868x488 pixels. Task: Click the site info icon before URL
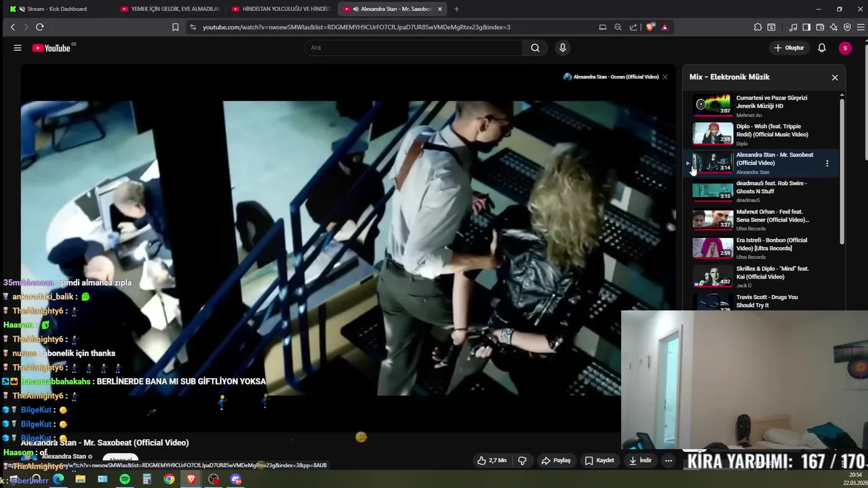(x=193, y=27)
